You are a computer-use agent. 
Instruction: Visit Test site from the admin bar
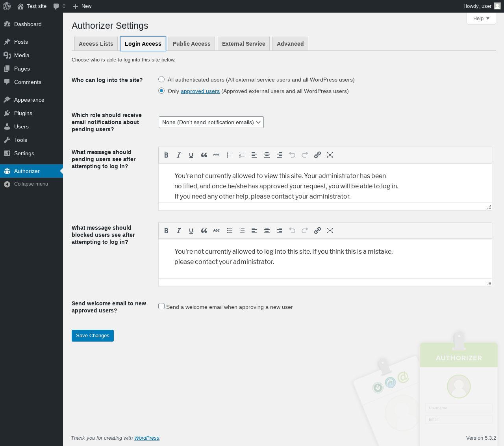(32, 6)
